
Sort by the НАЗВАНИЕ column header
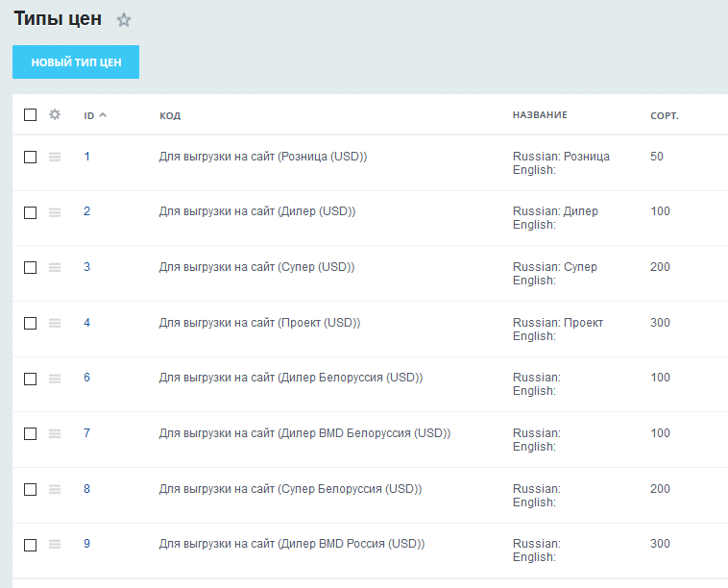(x=540, y=115)
